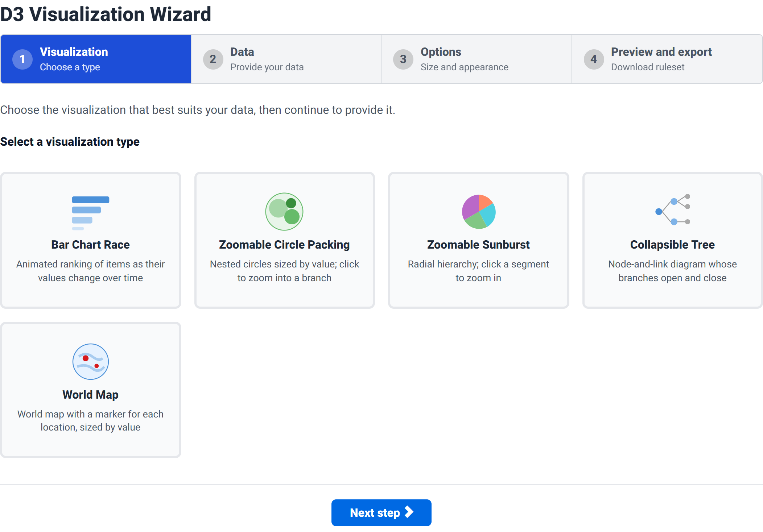Choose the Zoomable Circle Packing title
The height and width of the screenshot is (532, 763).
point(284,245)
